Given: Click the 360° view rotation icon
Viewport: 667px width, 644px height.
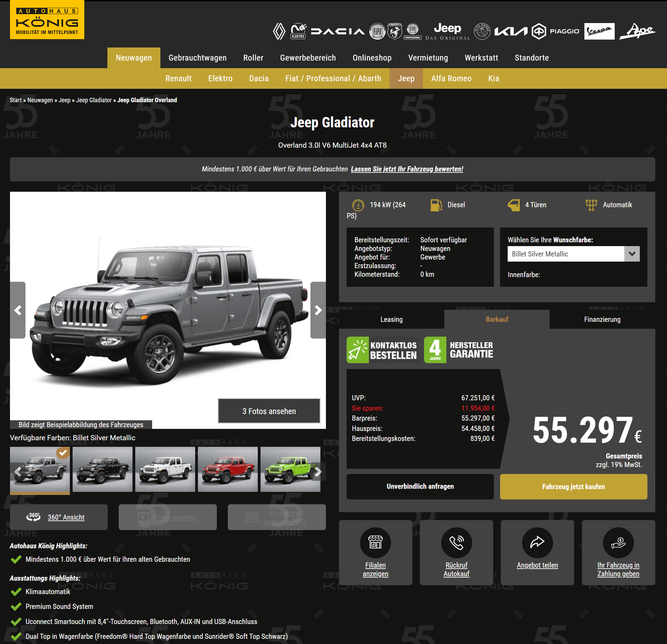Looking at the screenshot, I should point(33,517).
